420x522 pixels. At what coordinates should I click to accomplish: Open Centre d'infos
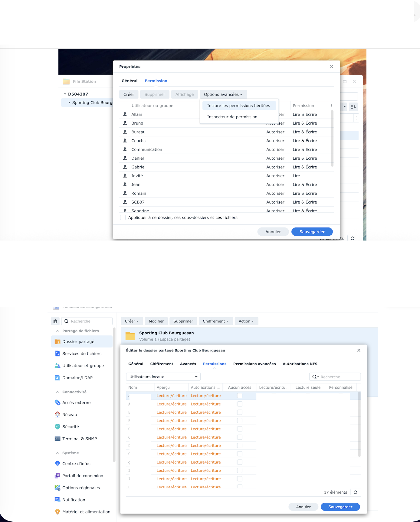point(82,464)
